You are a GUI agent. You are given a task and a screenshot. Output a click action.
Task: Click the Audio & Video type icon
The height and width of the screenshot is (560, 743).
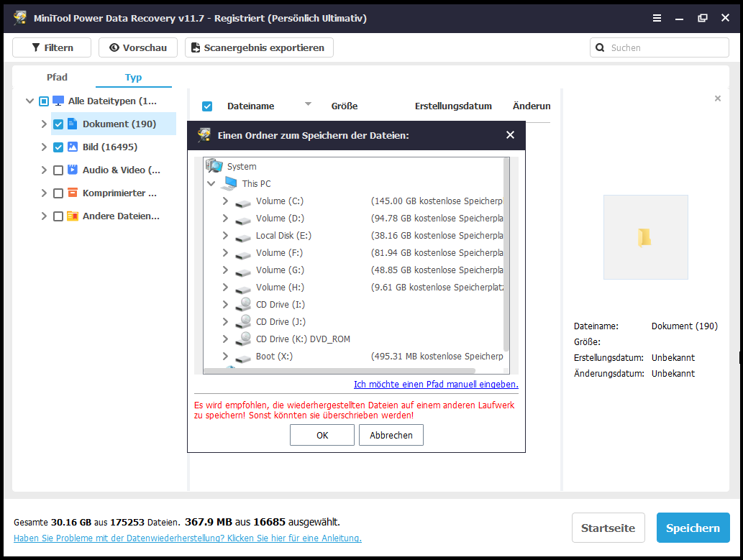click(x=73, y=170)
